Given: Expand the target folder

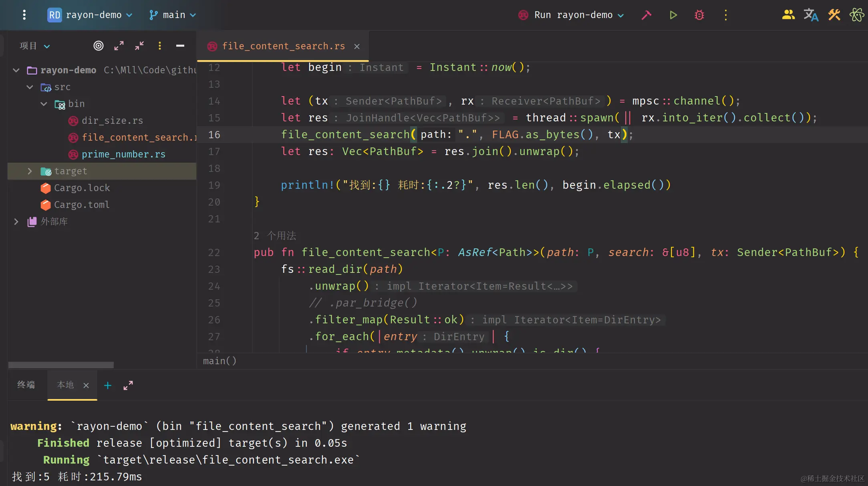Looking at the screenshot, I should pos(30,171).
